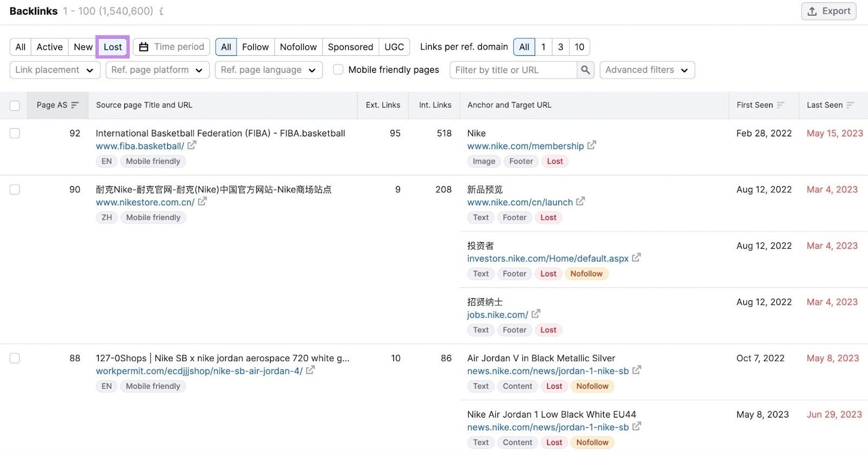Switch to the Active backlinks tab

click(49, 47)
